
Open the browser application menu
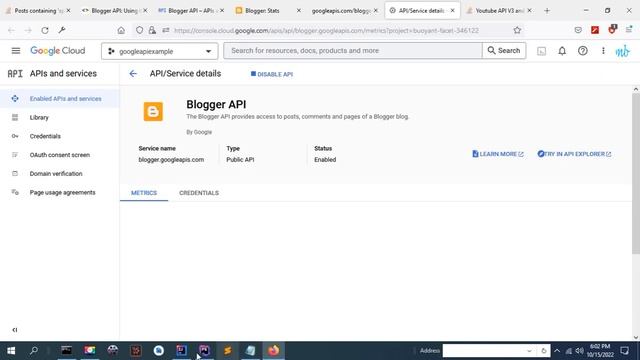[x=629, y=29]
